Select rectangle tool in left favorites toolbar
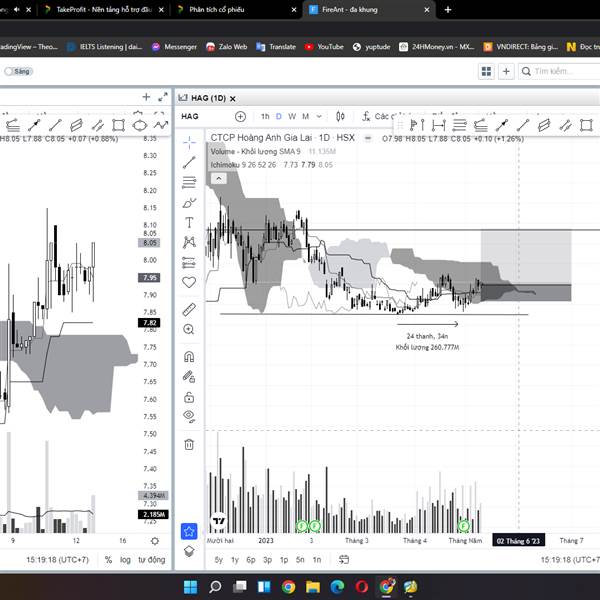This screenshot has height=600, width=600. click(x=119, y=125)
